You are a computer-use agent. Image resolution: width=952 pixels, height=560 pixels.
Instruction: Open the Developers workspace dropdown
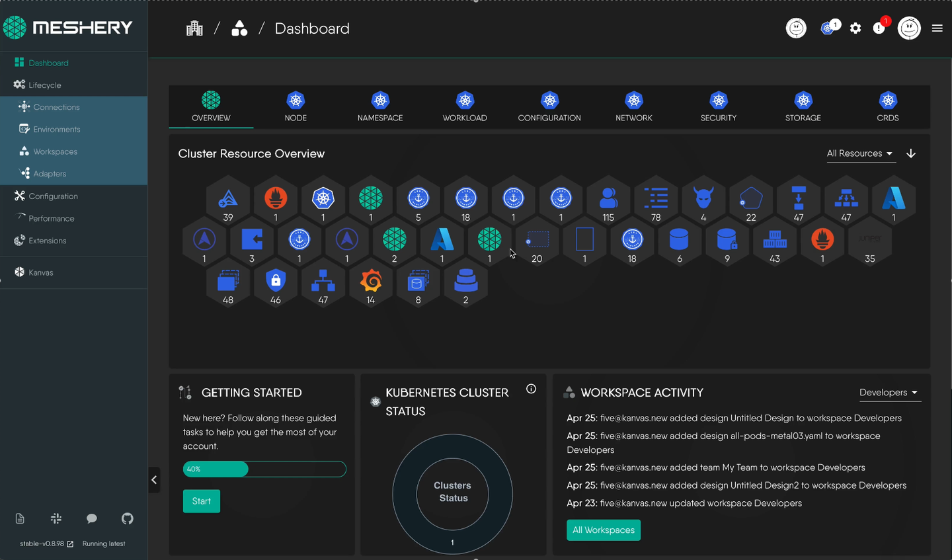point(889,393)
